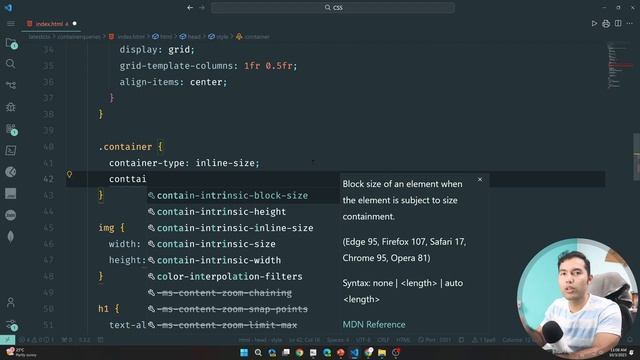Expand the html breadcrumb segment

[162, 37]
